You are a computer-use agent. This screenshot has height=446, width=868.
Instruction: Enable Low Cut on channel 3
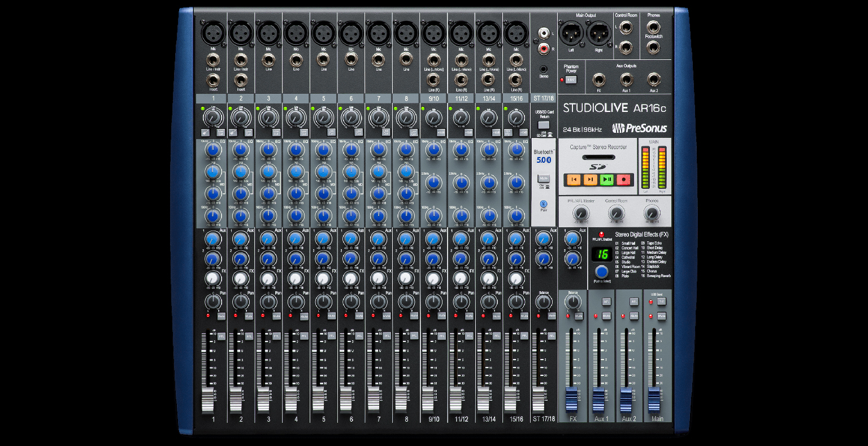[x=276, y=133]
